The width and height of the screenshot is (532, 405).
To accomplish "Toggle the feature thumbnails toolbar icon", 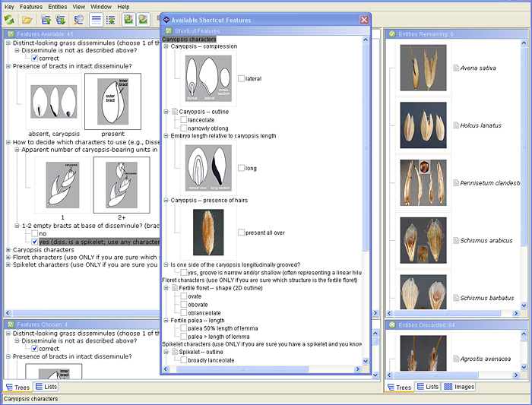I will point(128,19).
